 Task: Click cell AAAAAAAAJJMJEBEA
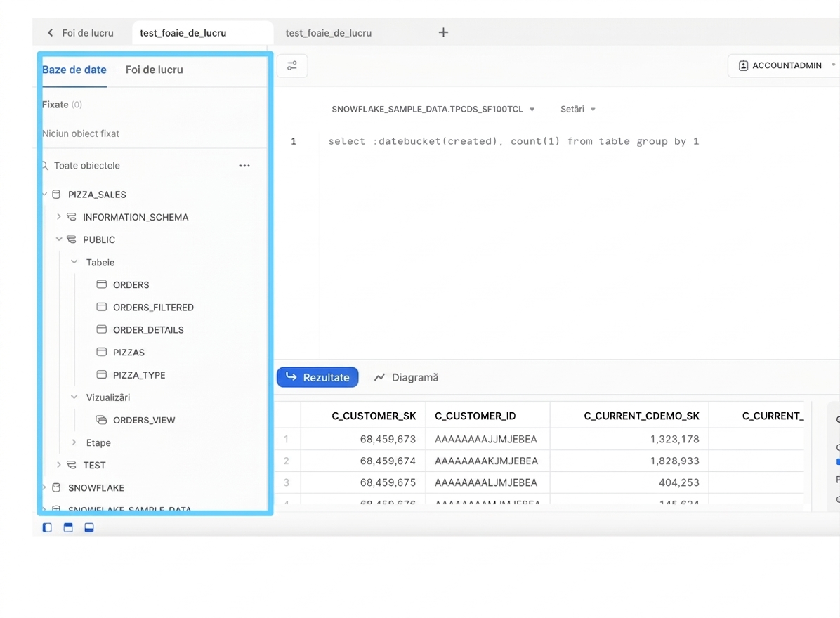coord(486,439)
